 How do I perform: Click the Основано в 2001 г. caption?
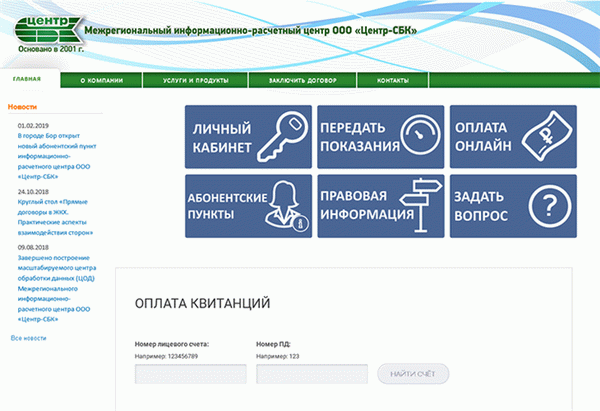(51, 49)
